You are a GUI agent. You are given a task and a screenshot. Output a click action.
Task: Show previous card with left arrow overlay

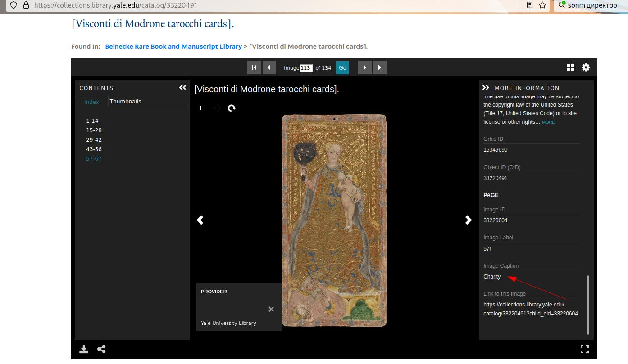(200, 220)
